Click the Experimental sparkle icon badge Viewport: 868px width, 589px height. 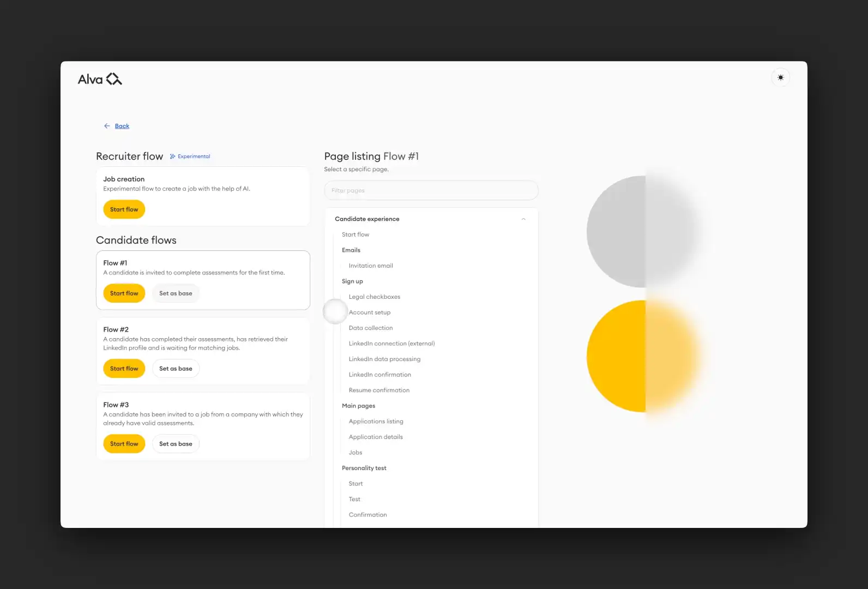click(172, 157)
